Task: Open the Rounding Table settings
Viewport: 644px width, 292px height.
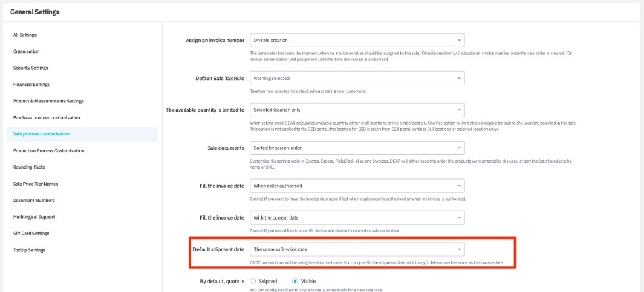Action: [29, 167]
